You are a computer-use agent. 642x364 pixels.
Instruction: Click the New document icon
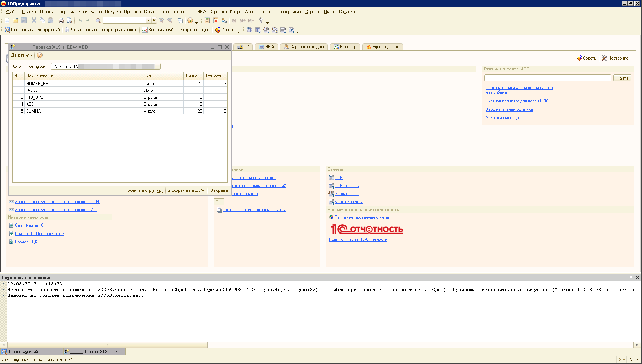pyautogui.click(x=7, y=20)
